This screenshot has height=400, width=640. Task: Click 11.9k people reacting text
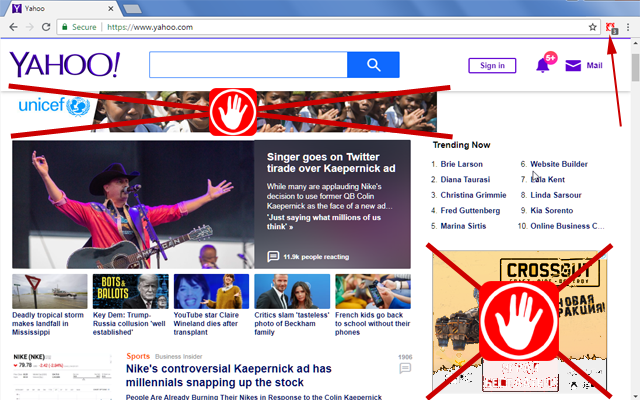(316, 257)
